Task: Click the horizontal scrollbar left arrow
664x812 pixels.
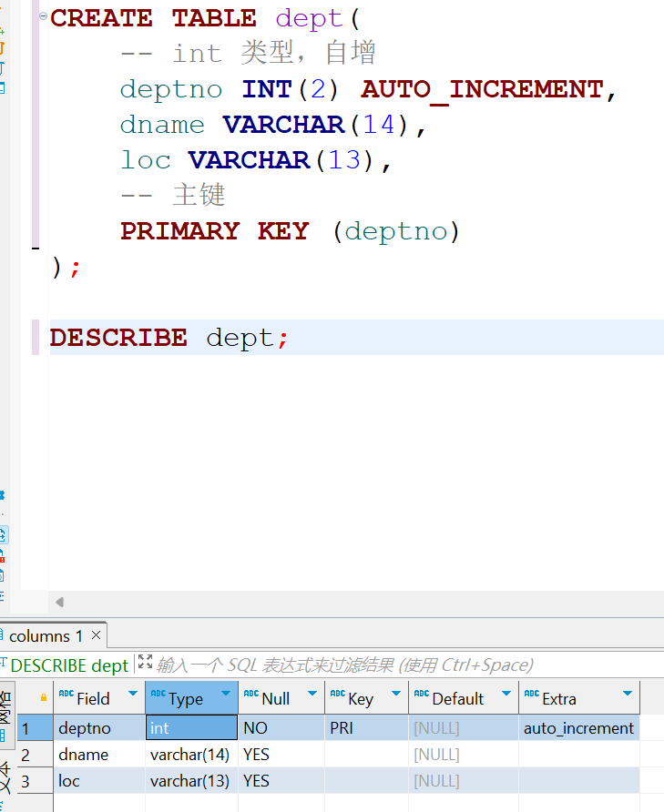Action: pos(60,602)
